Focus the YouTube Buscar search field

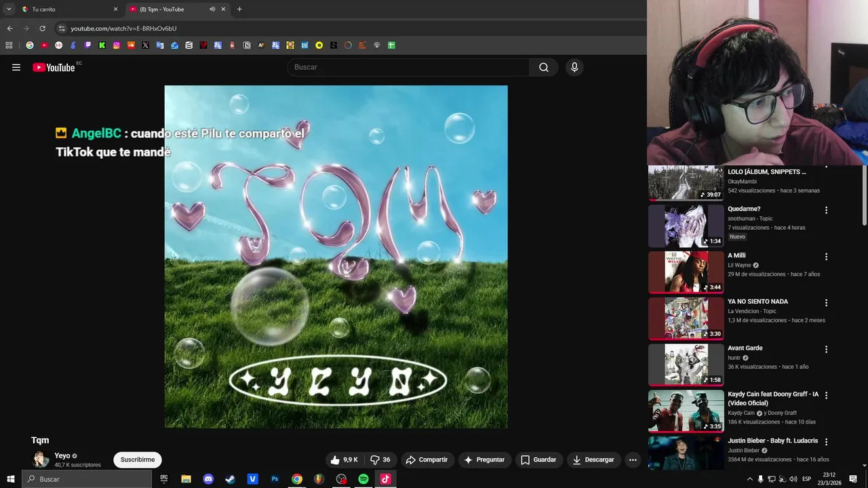tap(408, 67)
